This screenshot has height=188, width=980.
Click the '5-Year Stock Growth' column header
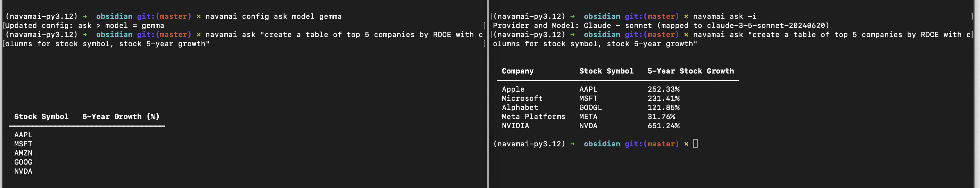(691, 71)
